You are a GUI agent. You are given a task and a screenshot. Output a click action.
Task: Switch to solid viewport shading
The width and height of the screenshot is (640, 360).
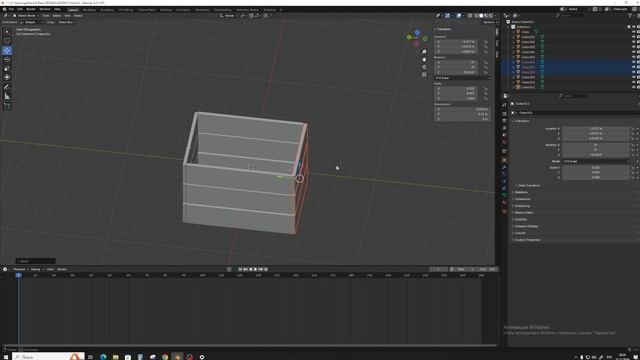click(481, 16)
